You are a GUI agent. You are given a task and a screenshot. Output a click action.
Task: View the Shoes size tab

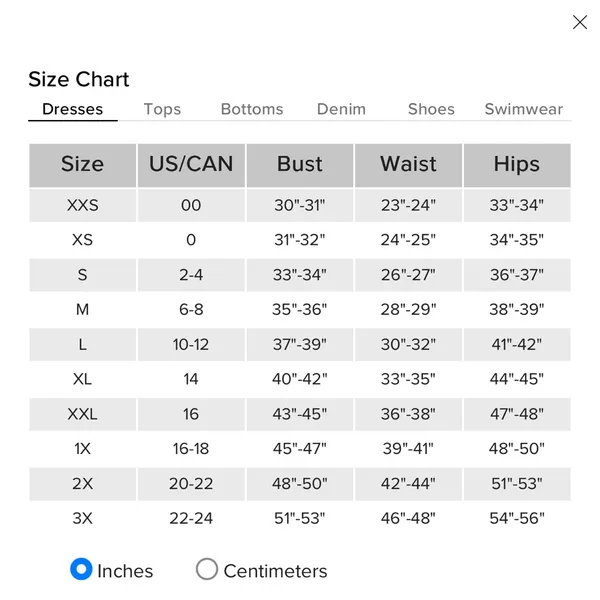click(x=431, y=109)
